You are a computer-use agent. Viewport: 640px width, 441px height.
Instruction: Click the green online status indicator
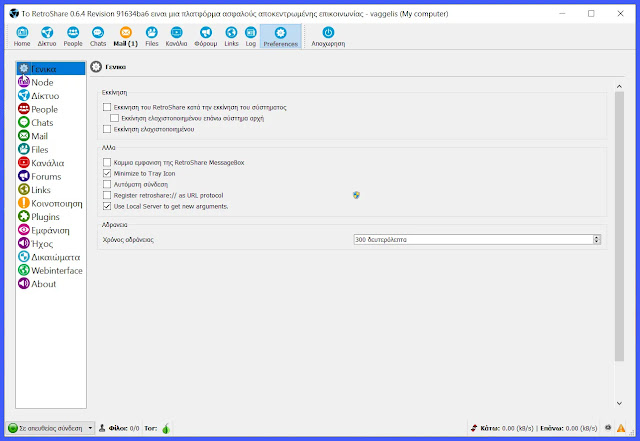click(x=13, y=428)
